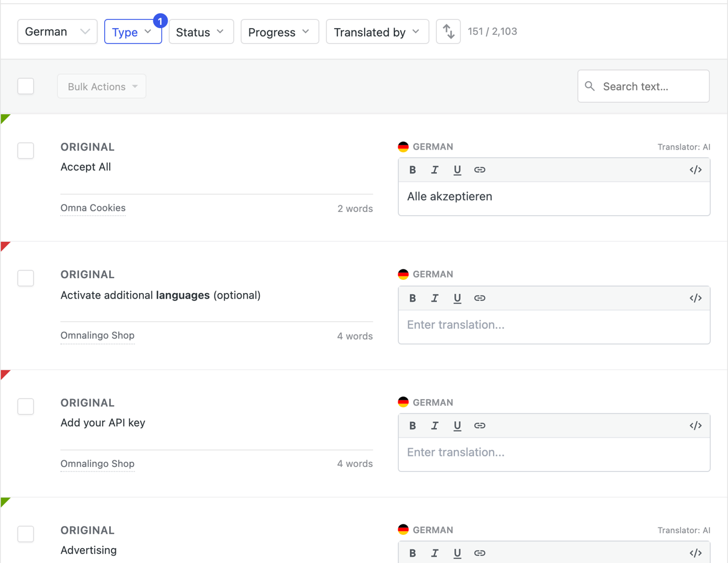
Task: Open Omnalingo Shop link under Add your API key
Action: click(x=98, y=464)
